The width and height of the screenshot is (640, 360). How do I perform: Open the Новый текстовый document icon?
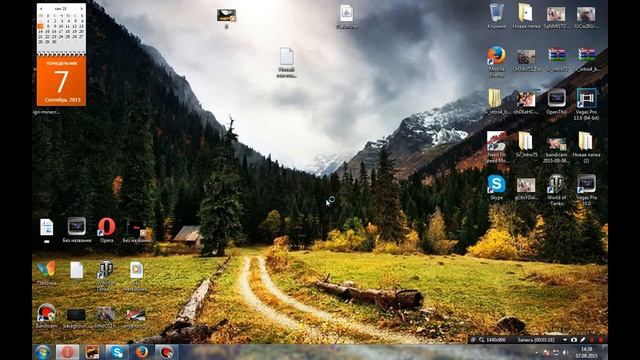tap(287, 56)
